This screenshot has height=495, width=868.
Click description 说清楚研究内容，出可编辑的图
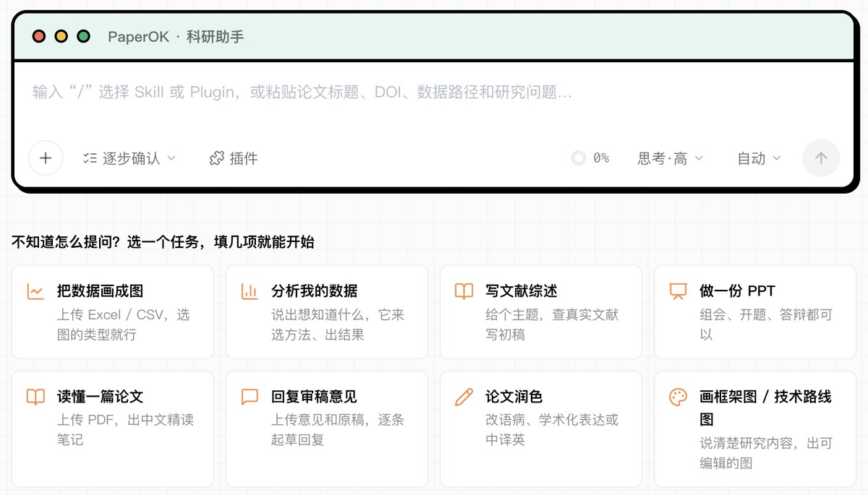coord(766,453)
